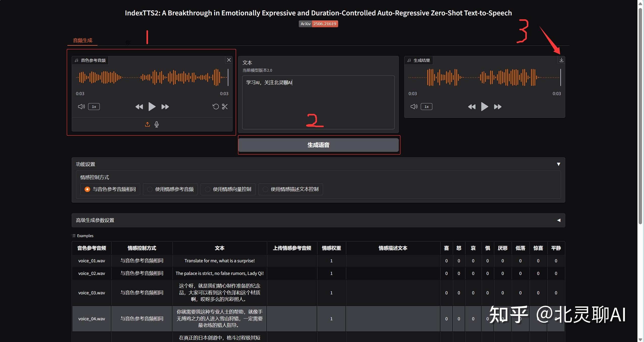Click the microphone record icon
This screenshot has height=342, width=644.
pyautogui.click(x=157, y=124)
